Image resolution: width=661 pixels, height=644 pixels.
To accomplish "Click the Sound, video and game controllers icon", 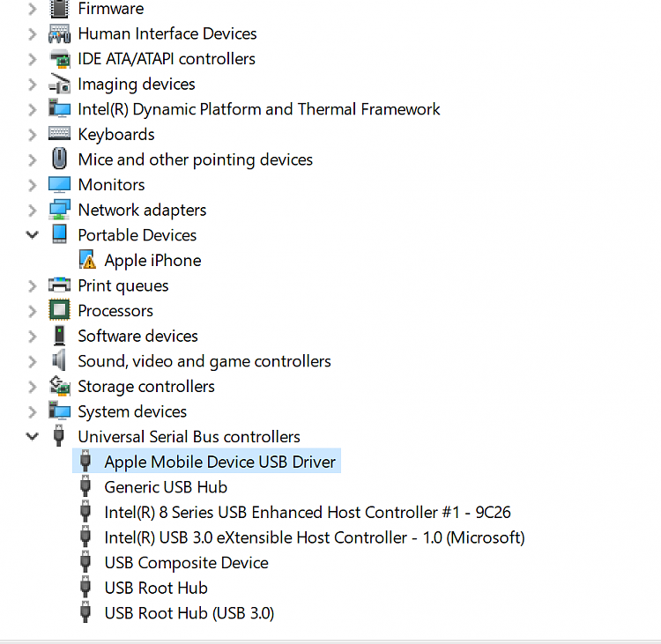I will 59,361.
